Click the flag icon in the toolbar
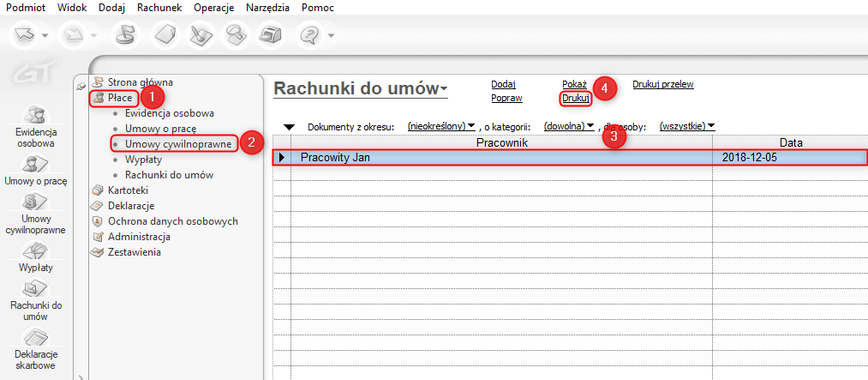 pos(126,35)
